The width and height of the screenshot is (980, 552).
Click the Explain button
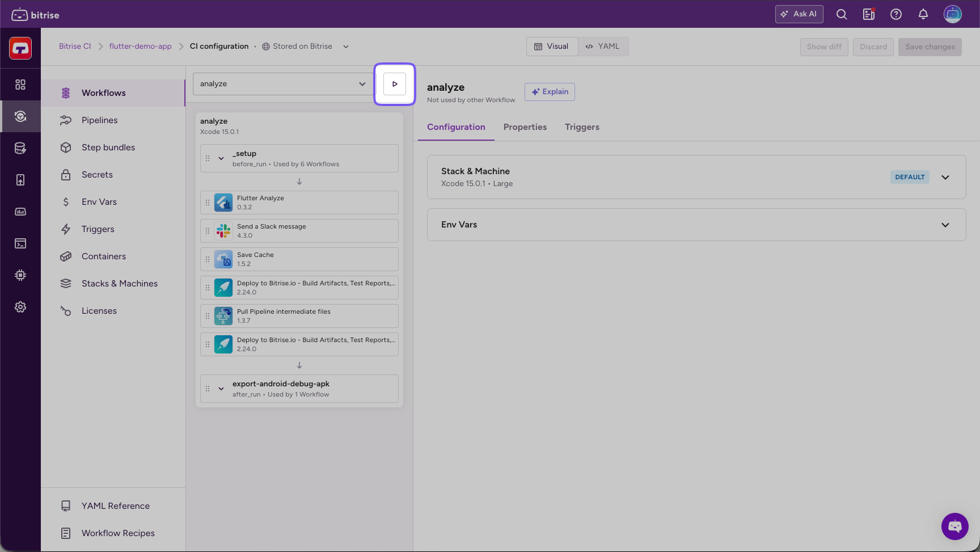click(x=550, y=92)
